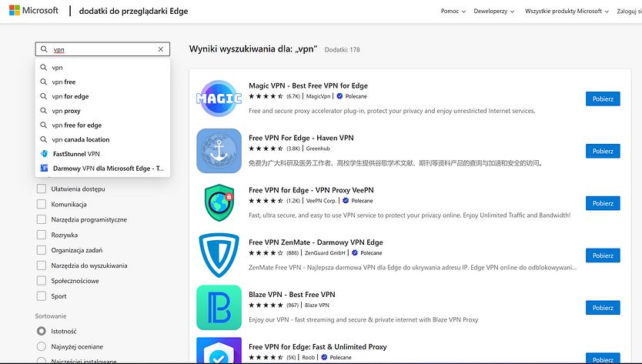Image resolution: width=642 pixels, height=364 pixels.
Task: Select the Istotność sorting option
Action: pos(42,331)
